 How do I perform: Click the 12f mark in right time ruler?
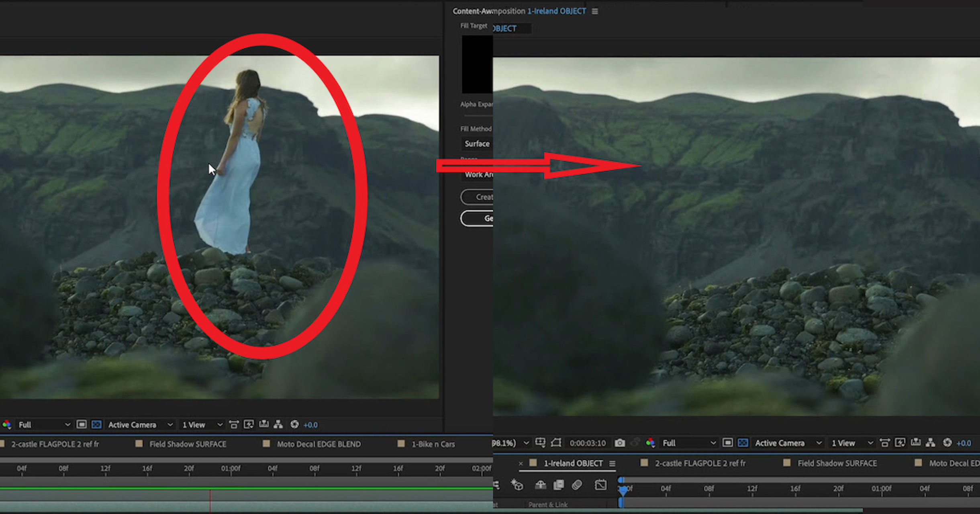pos(752,489)
